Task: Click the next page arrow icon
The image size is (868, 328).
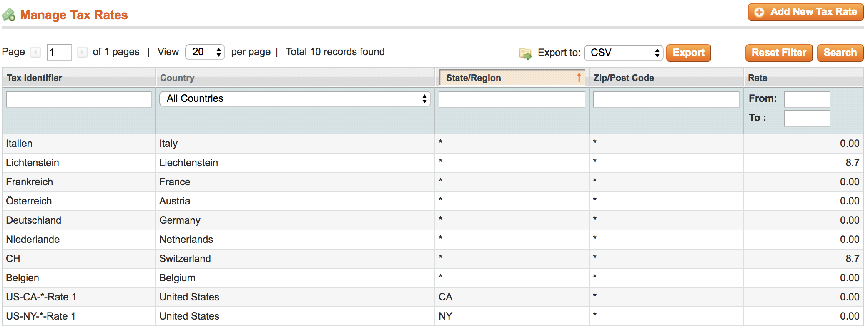Action: tap(82, 52)
